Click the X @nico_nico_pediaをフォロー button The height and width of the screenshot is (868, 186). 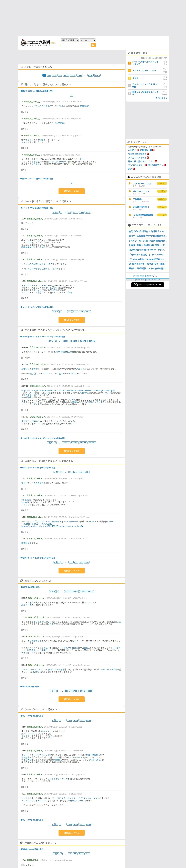tap(147, 285)
